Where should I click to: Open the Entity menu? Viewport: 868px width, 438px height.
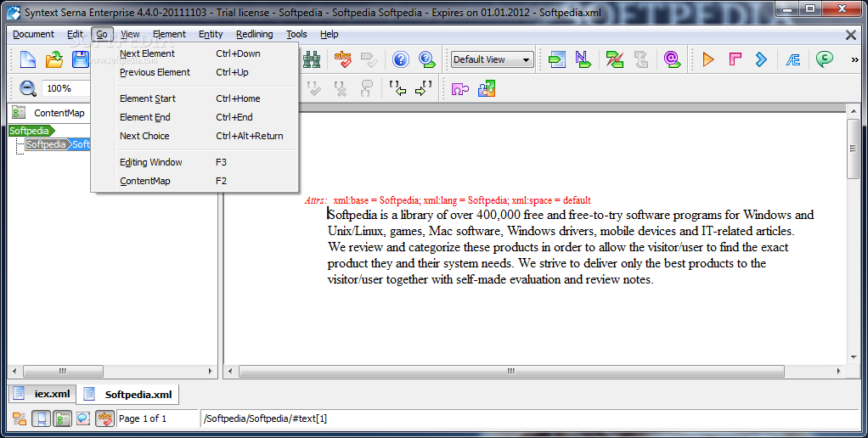[x=211, y=34]
